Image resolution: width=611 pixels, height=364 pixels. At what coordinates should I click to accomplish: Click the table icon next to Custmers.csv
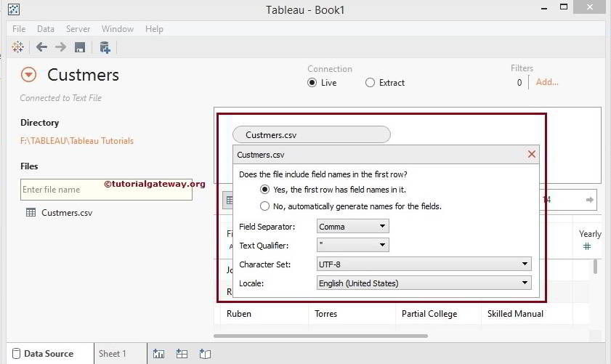tap(31, 212)
